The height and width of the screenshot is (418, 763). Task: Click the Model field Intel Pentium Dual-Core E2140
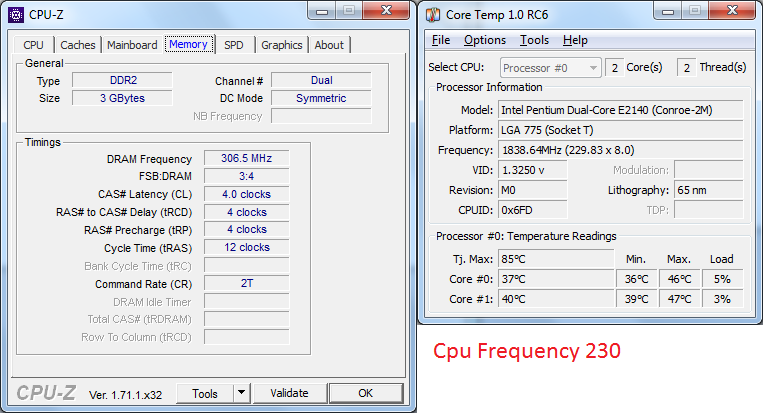coord(620,110)
